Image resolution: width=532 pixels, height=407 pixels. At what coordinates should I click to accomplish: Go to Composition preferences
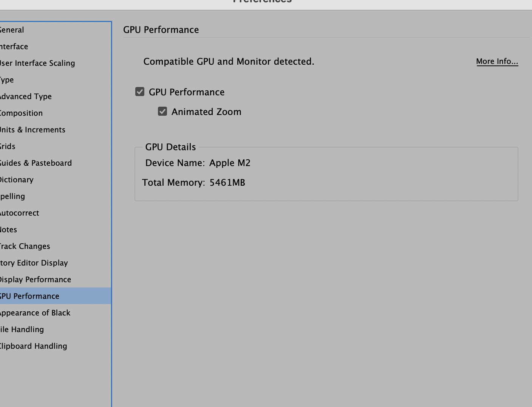point(21,113)
